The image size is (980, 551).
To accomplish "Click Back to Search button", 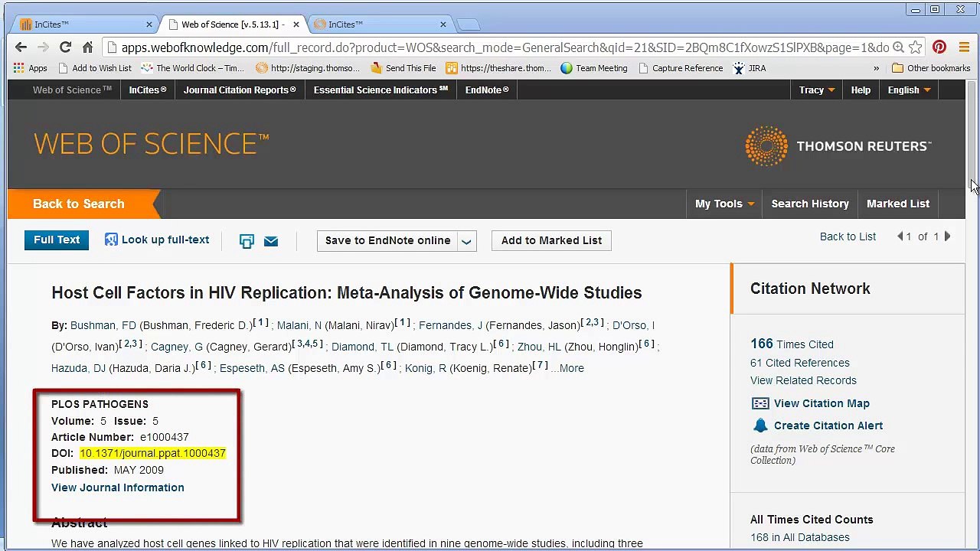I will pos(79,204).
